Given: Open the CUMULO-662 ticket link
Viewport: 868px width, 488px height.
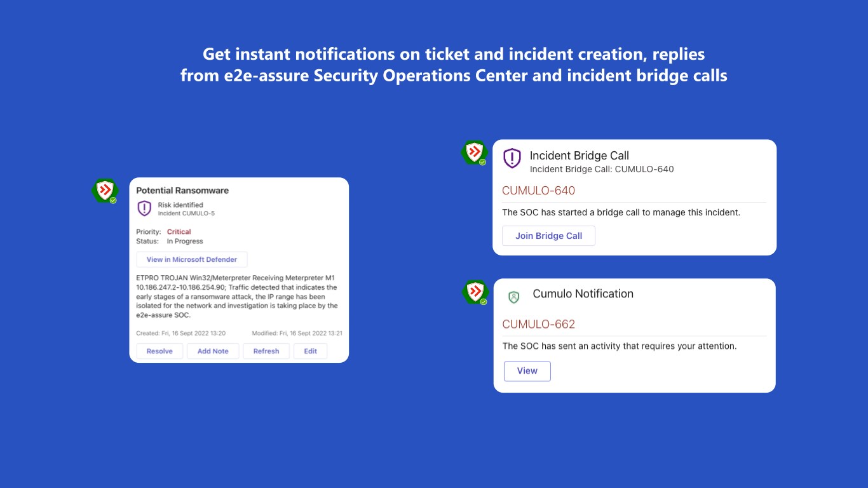Looking at the screenshot, I should [538, 324].
